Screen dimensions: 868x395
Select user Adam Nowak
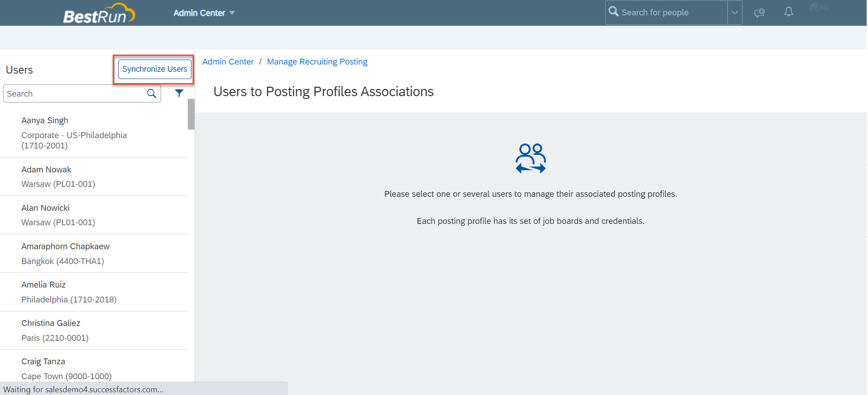point(94,177)
